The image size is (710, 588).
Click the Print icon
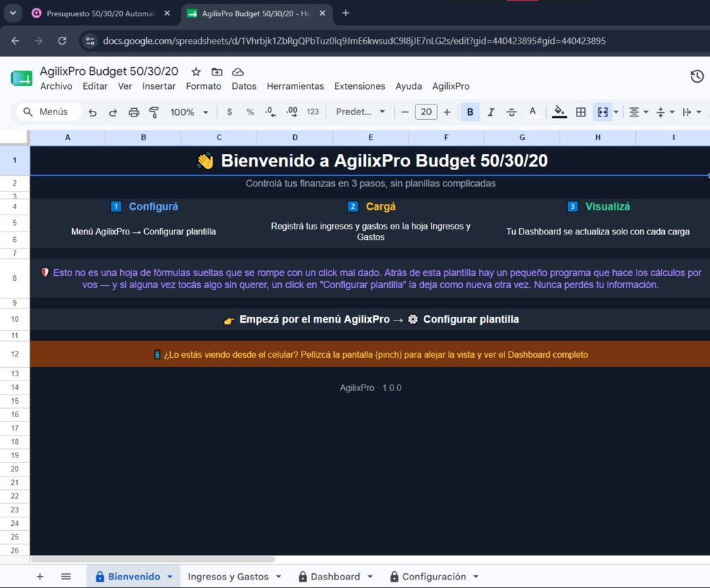(x=134, y=112)
